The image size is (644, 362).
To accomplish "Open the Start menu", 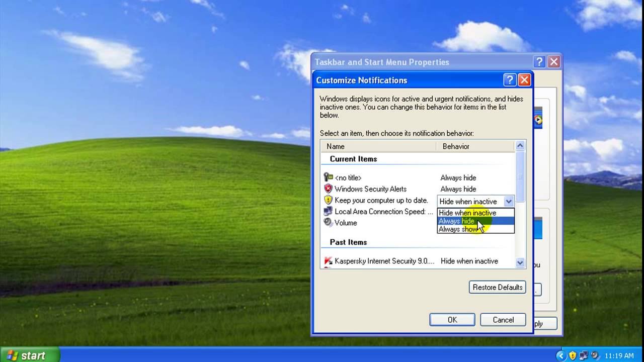I will tap(30, 355).
